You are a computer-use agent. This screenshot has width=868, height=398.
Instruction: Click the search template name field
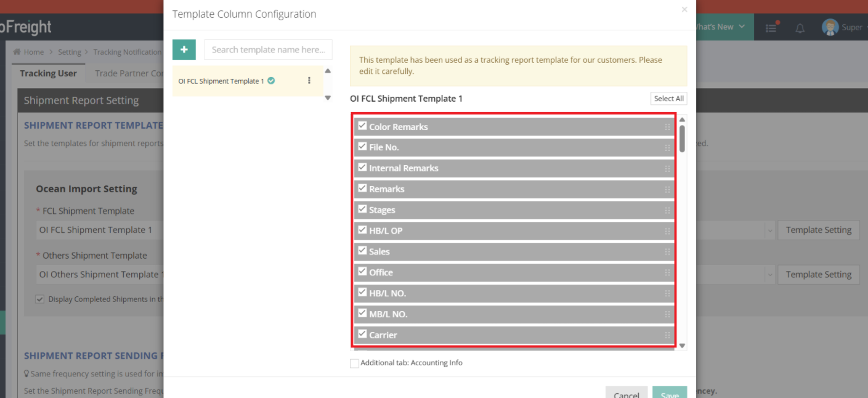coord(268,50)
